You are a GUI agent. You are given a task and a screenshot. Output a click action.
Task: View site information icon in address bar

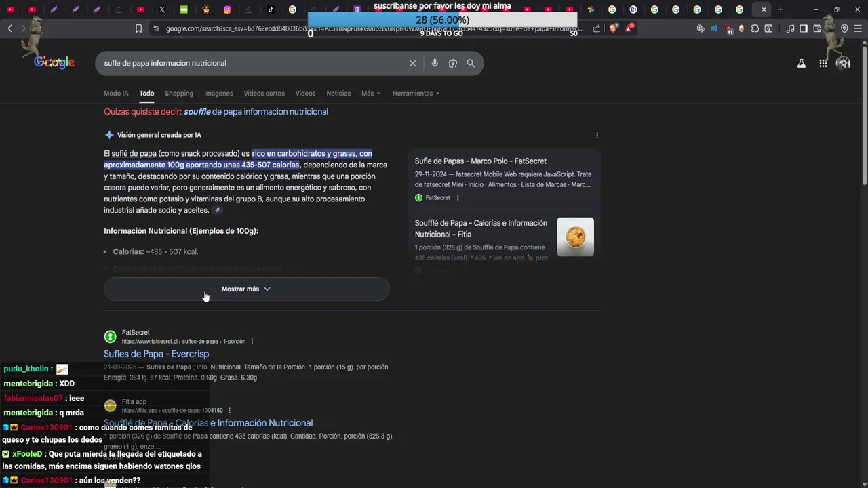click(x=156, y=28)
